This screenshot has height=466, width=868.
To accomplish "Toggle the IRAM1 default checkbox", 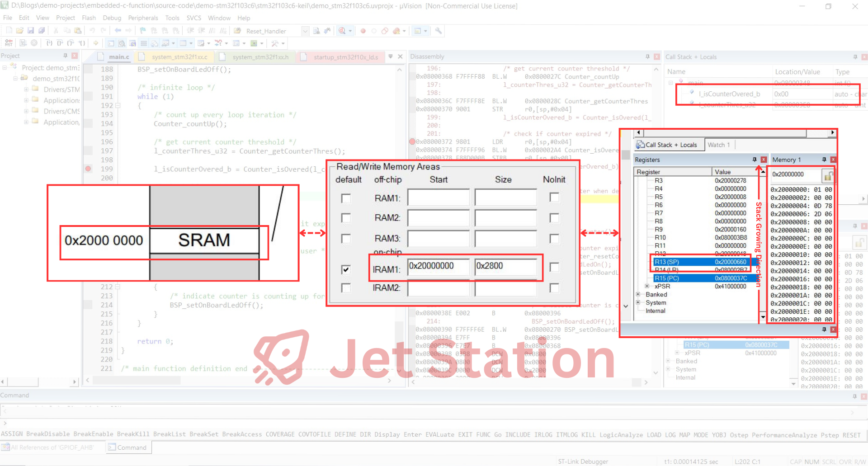I will [x=346, y=269].
